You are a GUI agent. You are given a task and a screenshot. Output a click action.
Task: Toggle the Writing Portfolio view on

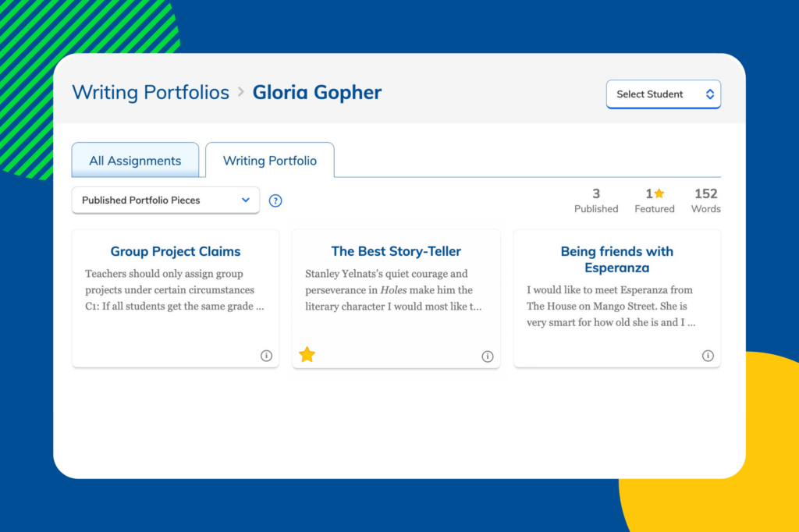pyautogui.click(x=269, y=160)
